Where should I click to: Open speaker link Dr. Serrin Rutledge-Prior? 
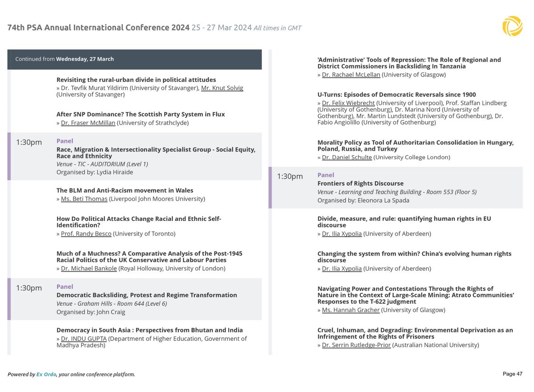pyautogui.click(x=356, y=345)
